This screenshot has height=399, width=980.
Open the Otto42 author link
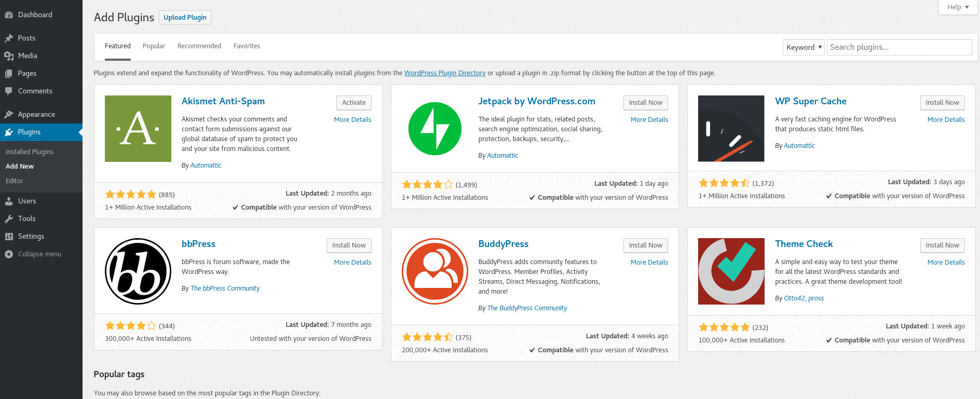click(794, 298)
